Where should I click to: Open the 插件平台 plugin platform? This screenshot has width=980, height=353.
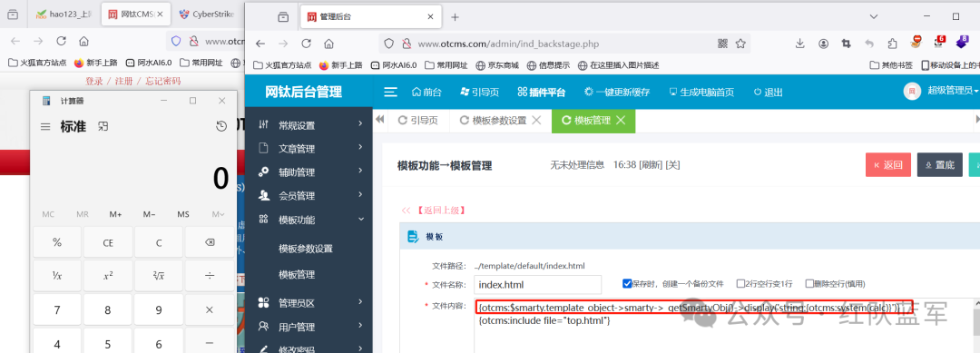click(542, 93)
